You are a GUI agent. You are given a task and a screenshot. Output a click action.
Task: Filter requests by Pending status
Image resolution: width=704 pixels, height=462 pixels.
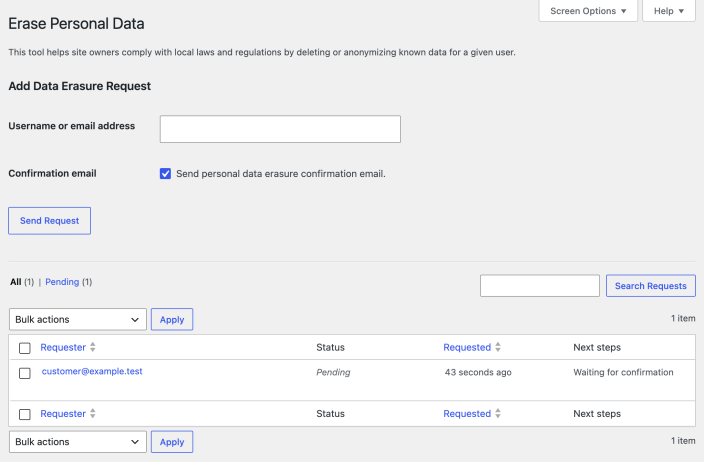62,282
